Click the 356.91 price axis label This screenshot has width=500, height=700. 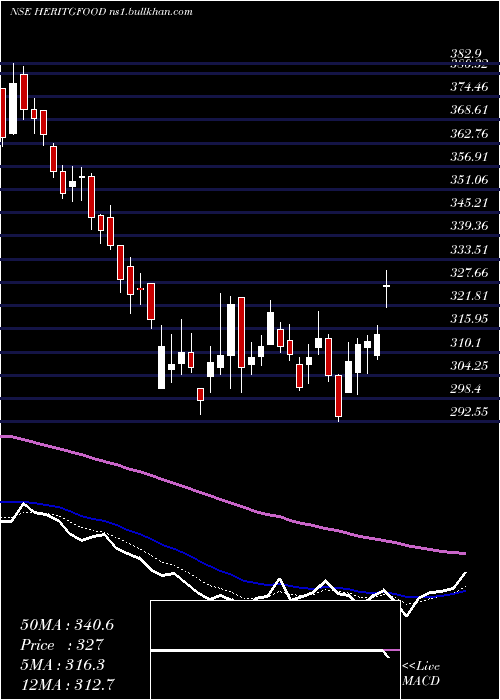pos(469,157)
